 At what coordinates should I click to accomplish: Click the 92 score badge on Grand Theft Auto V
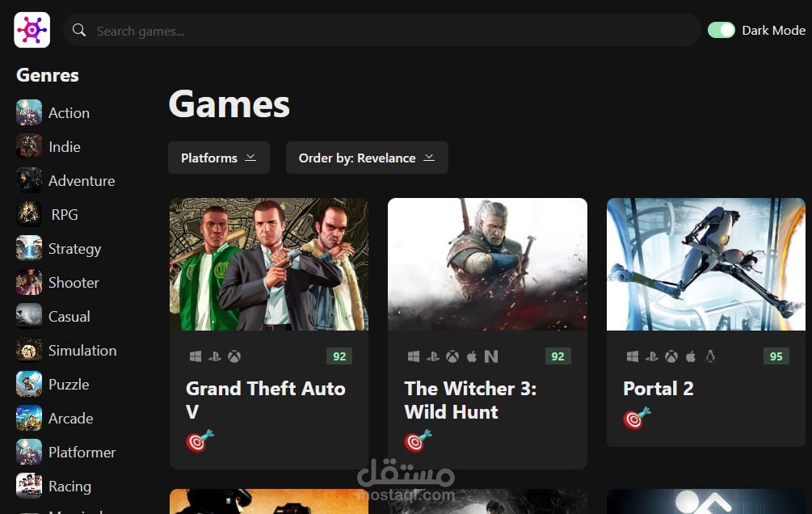pyautogui.click(x=339, y=356)
